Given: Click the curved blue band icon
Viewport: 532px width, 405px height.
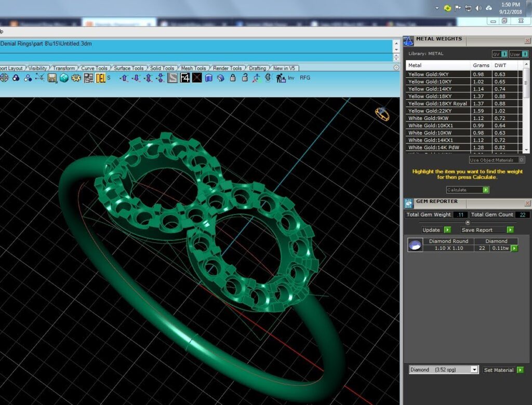Looking at the screenshot, I should (220, 78).
